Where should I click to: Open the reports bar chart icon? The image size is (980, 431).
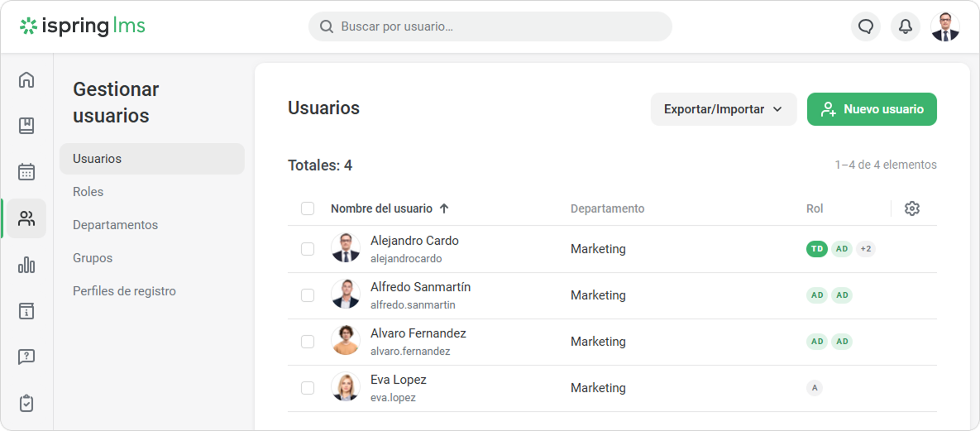(26, 265)
